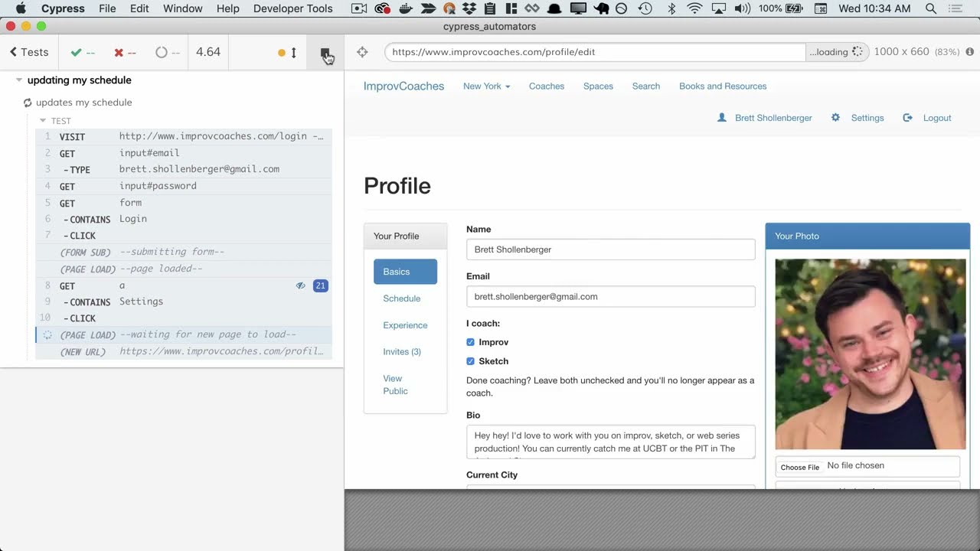980x551 pixels.
Task: Click the volume speaker icon
Action: (742, 9)
